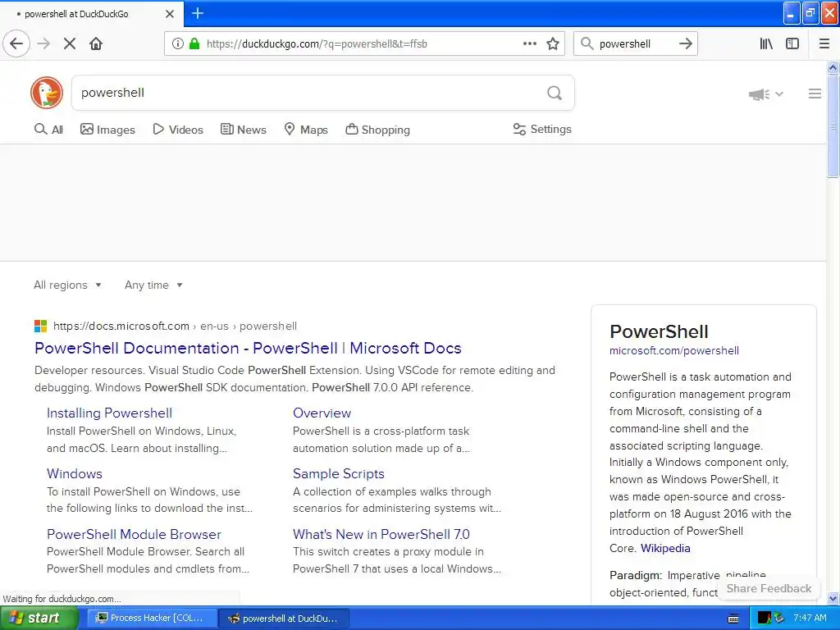This screenshot has width=840, height=630.
Task: Click the browser Back arrow button
Action: pos(16,44)
